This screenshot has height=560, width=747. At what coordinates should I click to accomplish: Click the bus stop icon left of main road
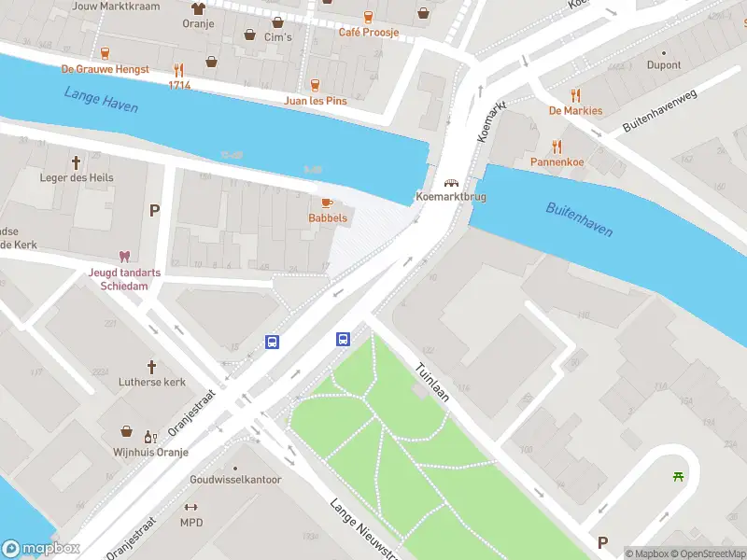pyautogui.click(x=272, y=342)
